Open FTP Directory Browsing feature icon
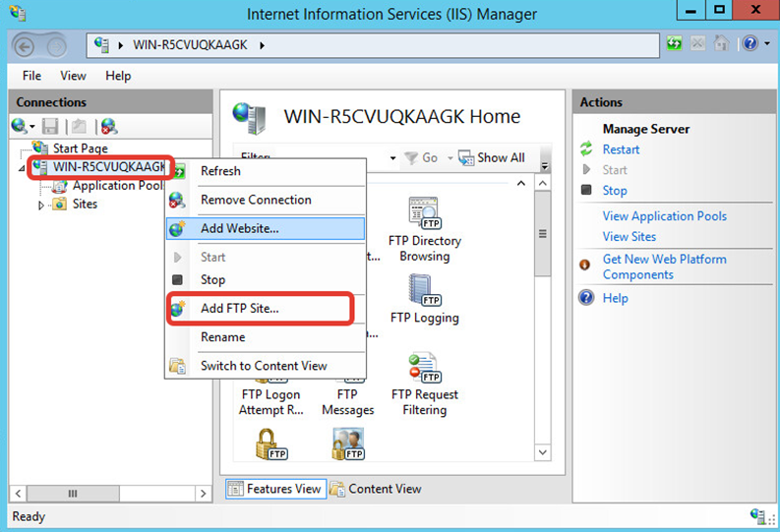Viewport: 780px width, 532px height. (424, 230)
